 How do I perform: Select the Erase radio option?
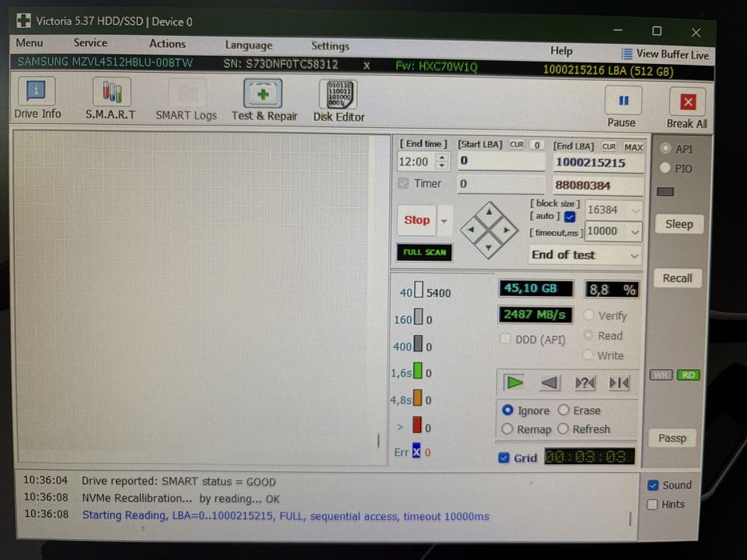pyautogui.click(x=564, y=410)
